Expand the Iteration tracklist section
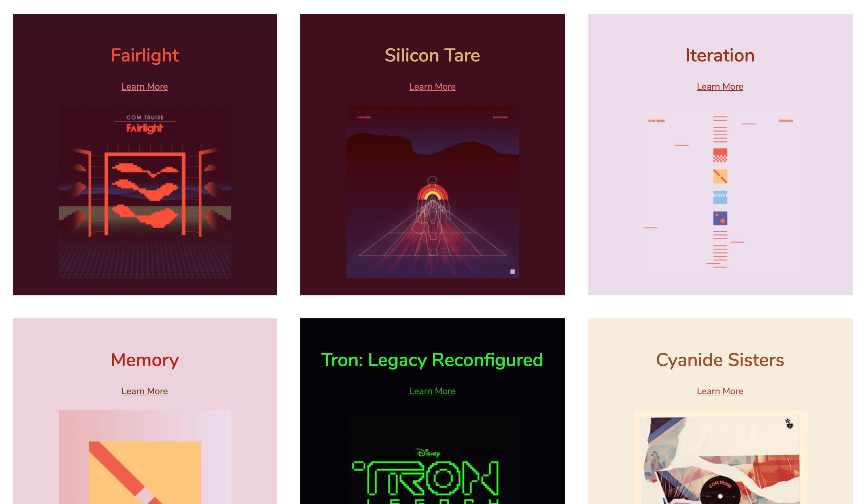866x504 pixels. coord(720,86)
